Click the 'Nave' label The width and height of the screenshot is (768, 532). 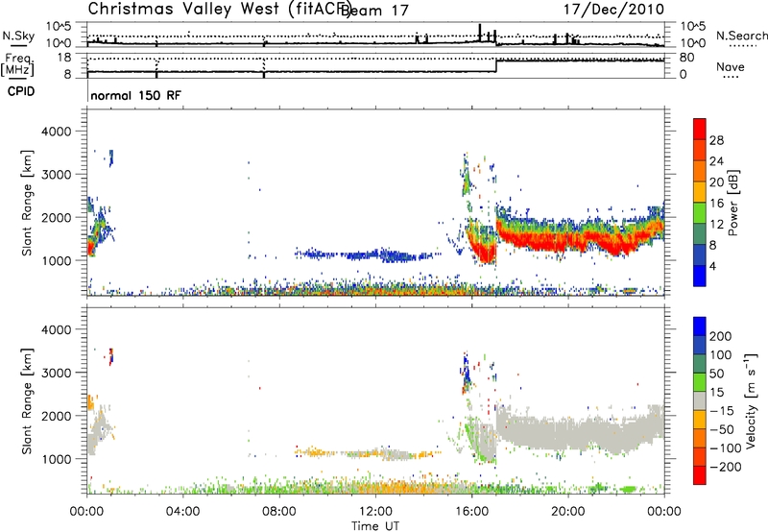[x=731, y=66]
